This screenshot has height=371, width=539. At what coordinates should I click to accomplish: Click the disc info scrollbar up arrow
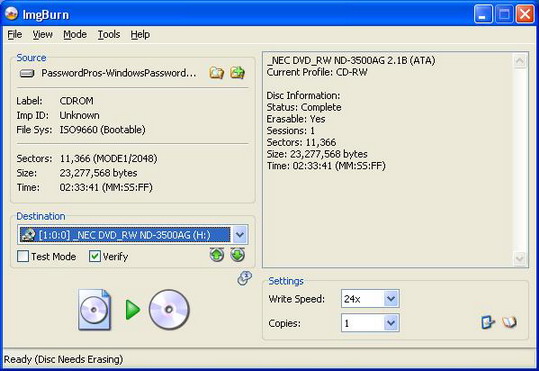pos(520,61)
